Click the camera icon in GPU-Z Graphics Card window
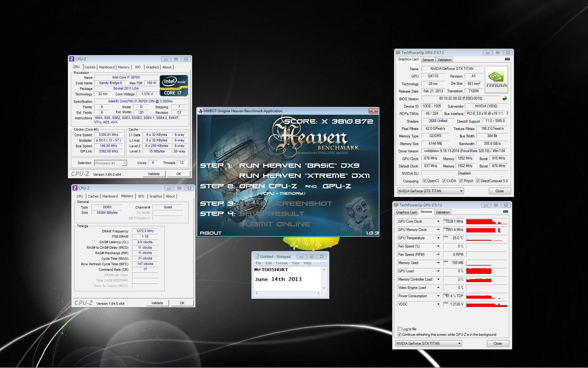The height and width of the screenshot is (368, 588). pyautogui.click(x=507, y=59)
